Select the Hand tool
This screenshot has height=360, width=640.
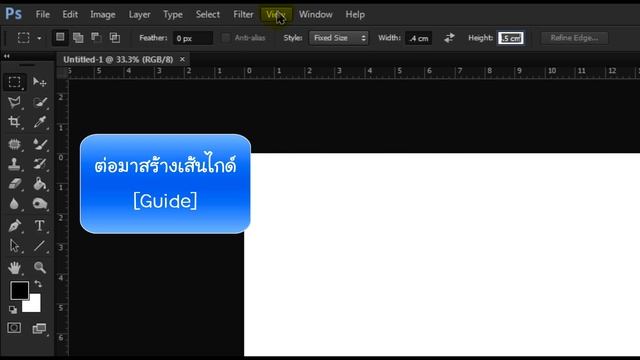click(x=15, y=268)
